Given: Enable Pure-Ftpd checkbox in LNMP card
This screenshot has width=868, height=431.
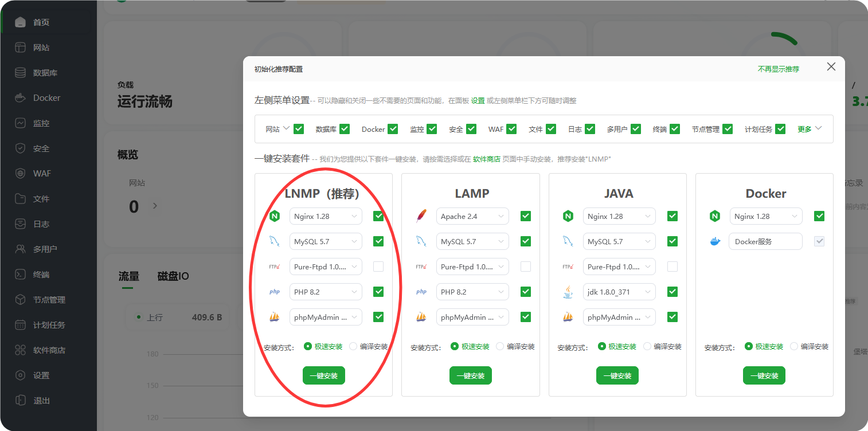Looking at the screenshot, I should click(x=378, y=267).
